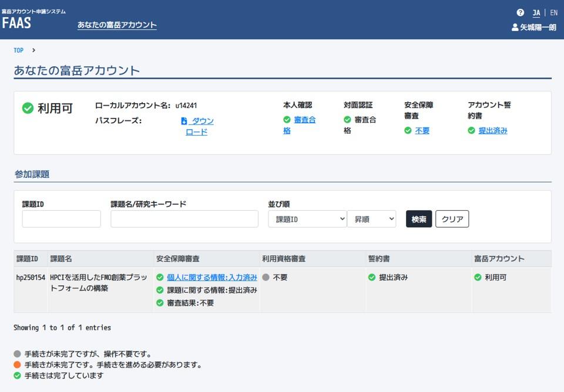
Task: Select the JA language option
Action: 536,12
